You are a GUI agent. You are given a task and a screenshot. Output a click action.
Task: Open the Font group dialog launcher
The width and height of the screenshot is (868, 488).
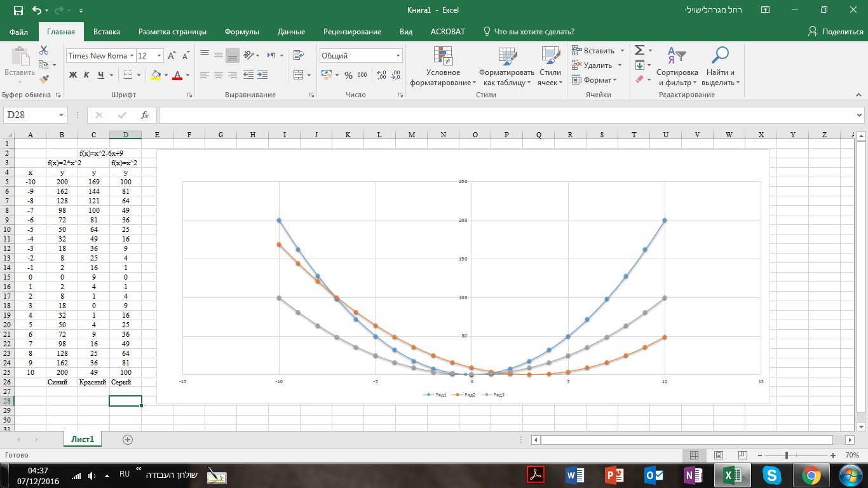(x=190, y=95)
